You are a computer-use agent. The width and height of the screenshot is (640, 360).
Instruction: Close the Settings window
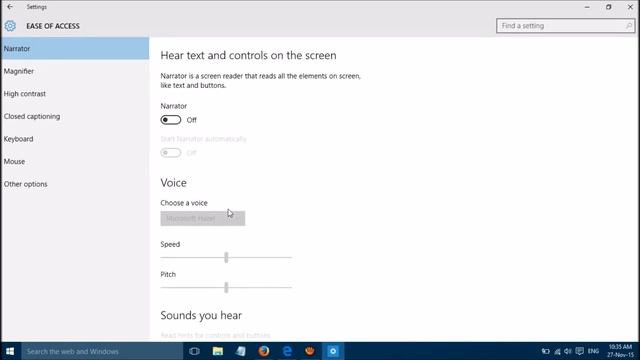coord(630,7)
